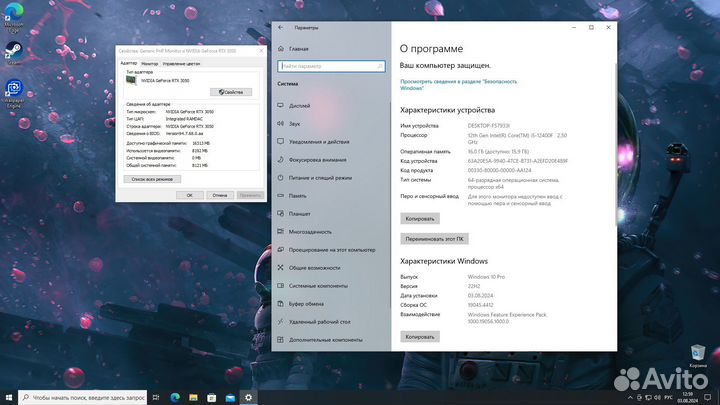
Task: Open Microsoft Edge desktop shortcut
Action: pyautogui.click(x=13, y=17)
